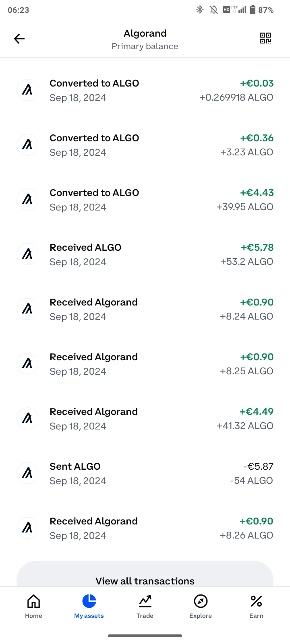Open the QR code scanner icon
The width and height of the screenshot is (290, 644).
point(265,38)
